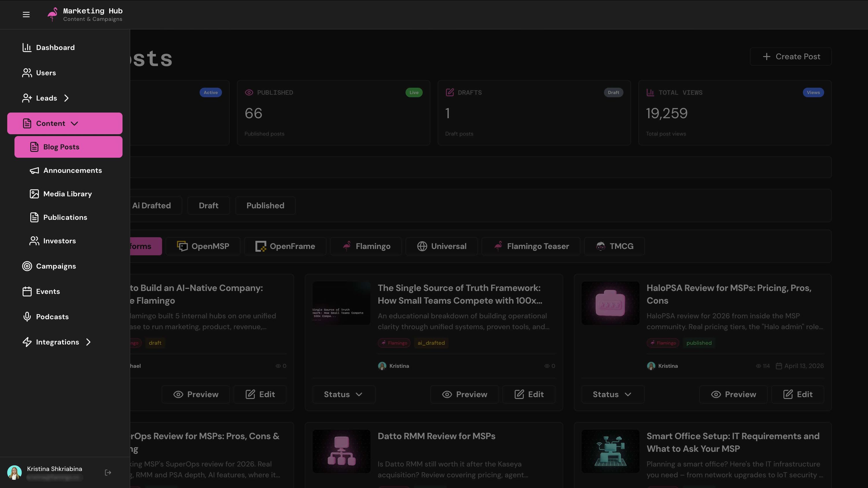Click the Published eye icon stat

pos(249,93)
